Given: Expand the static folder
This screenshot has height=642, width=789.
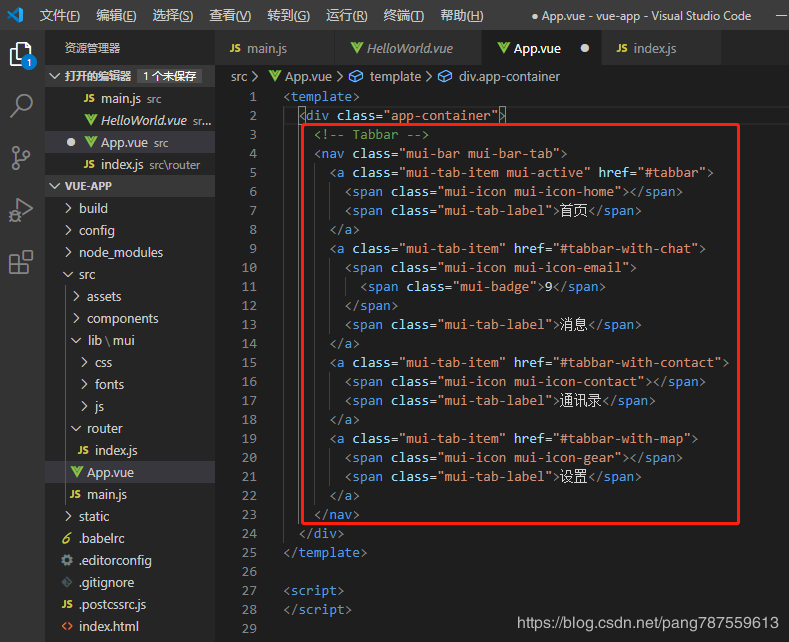Looking at the screenshot, I should 69,516.
